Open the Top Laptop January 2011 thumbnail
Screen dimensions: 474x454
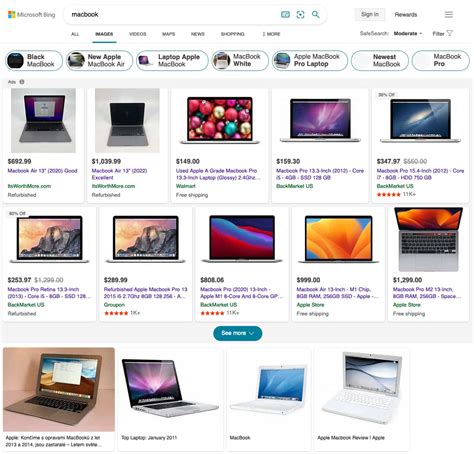click(170, 399)
